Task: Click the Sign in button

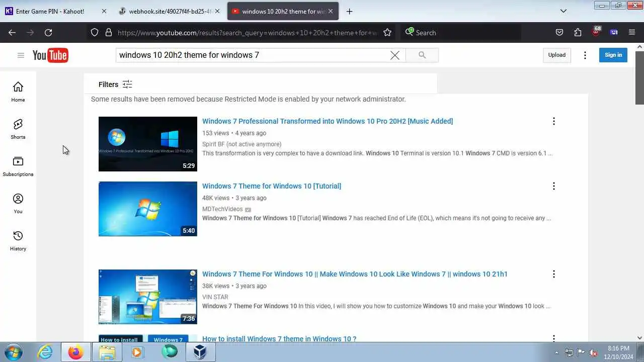Action: (613, 55)
